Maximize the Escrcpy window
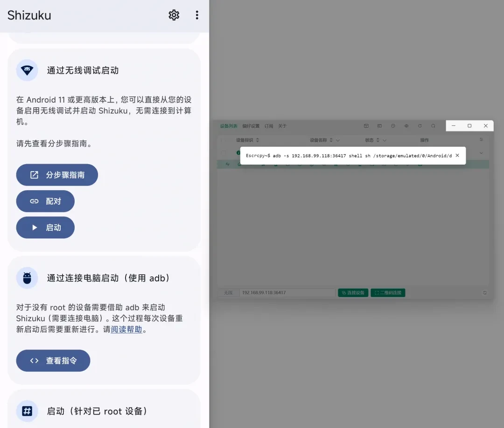The image size is (504, 428). pyautogui.click(x=469, y=126)
